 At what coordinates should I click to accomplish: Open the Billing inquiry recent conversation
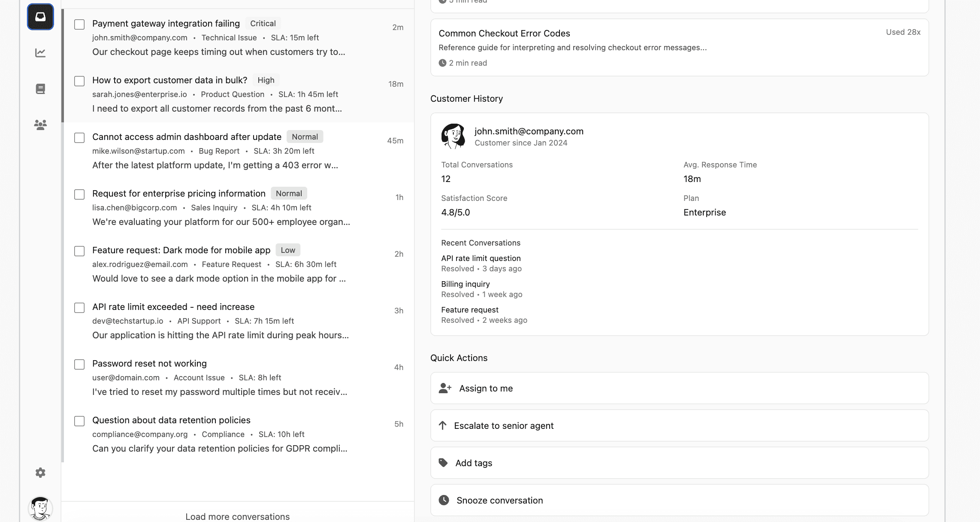[x=465, y=284]
